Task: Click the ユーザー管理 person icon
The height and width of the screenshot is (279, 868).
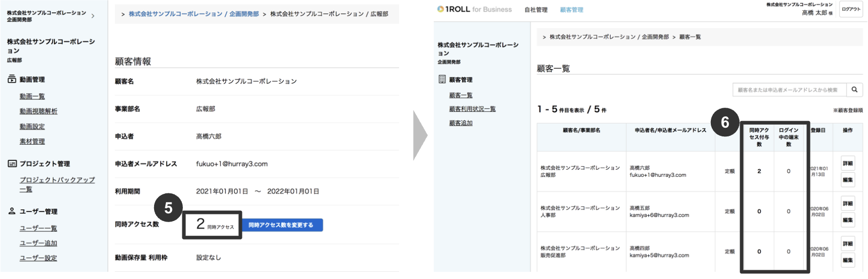Action: [x=12, y=211]
